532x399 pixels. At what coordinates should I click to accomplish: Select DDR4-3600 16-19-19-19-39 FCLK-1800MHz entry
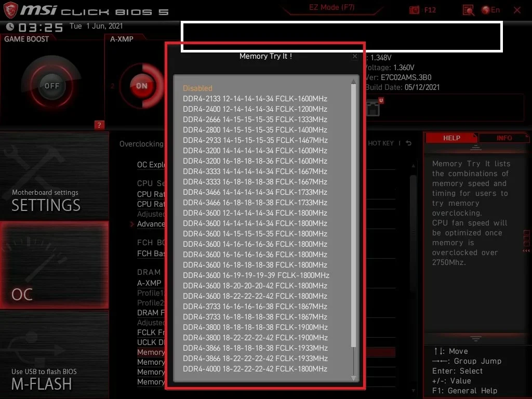256,275
